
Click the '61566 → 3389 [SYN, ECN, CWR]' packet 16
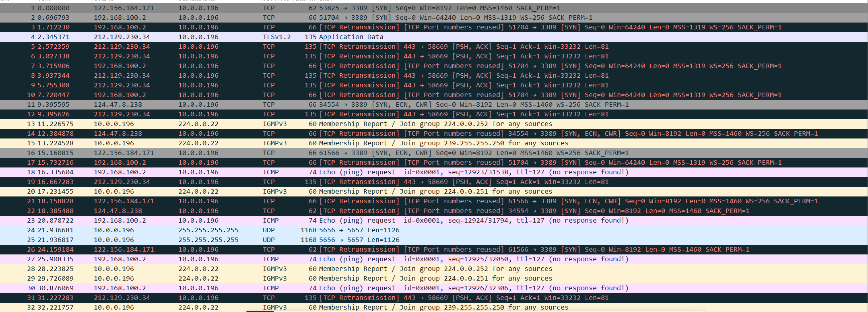434,153
